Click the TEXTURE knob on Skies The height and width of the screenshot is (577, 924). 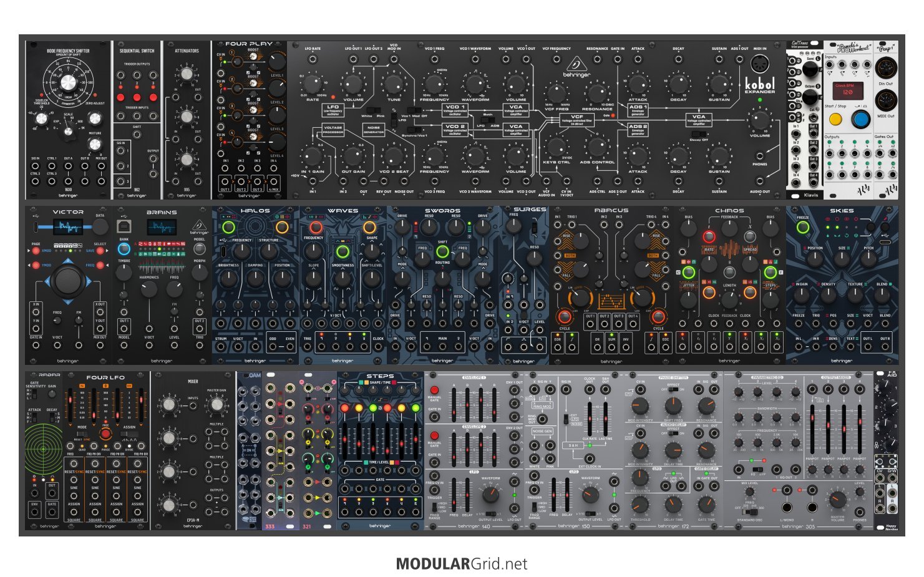[855, 294]
